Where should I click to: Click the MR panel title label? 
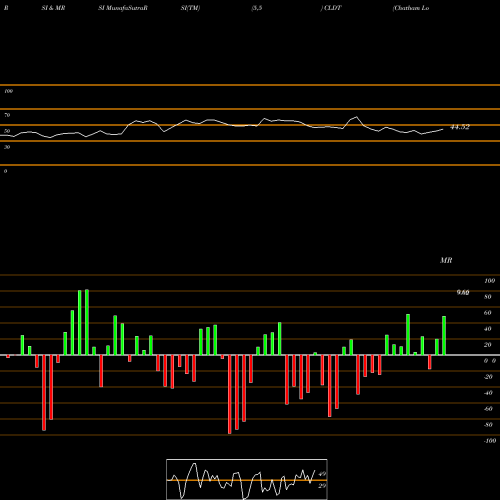click(x=446, y=260)
